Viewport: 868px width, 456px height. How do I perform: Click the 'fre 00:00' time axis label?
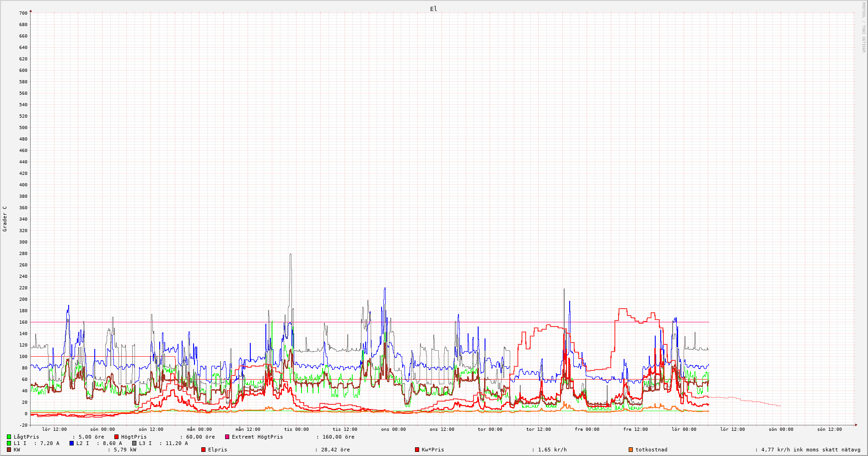coord(587,429)
